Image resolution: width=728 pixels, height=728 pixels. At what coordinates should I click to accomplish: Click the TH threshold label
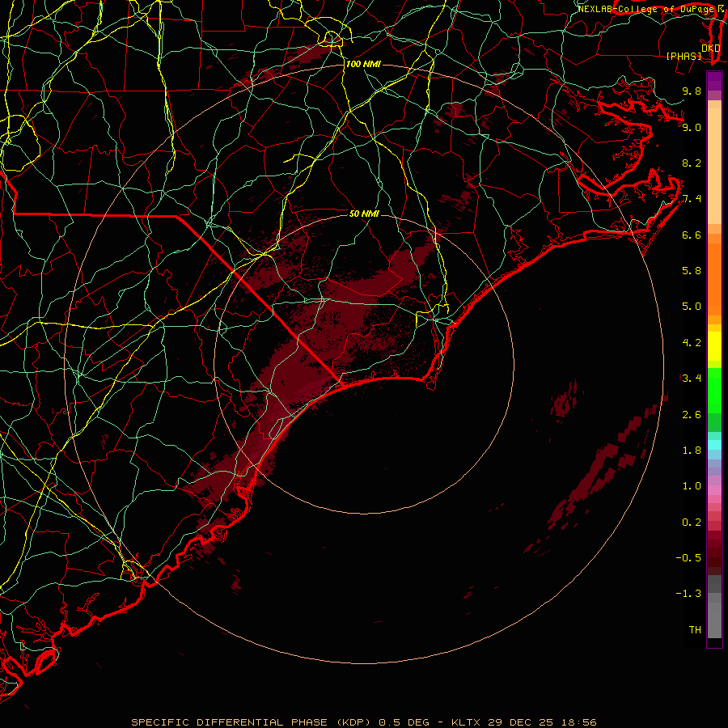tap(695, 630)
